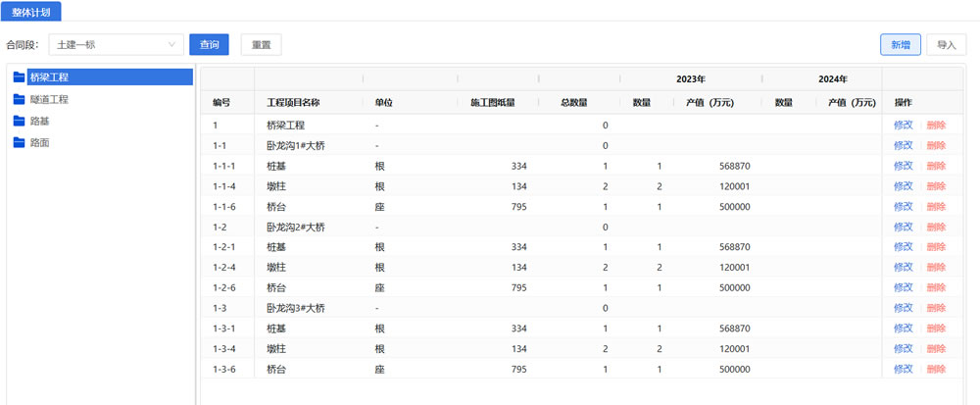Click the folder icon beside 桥梁工程

point(19,77)
